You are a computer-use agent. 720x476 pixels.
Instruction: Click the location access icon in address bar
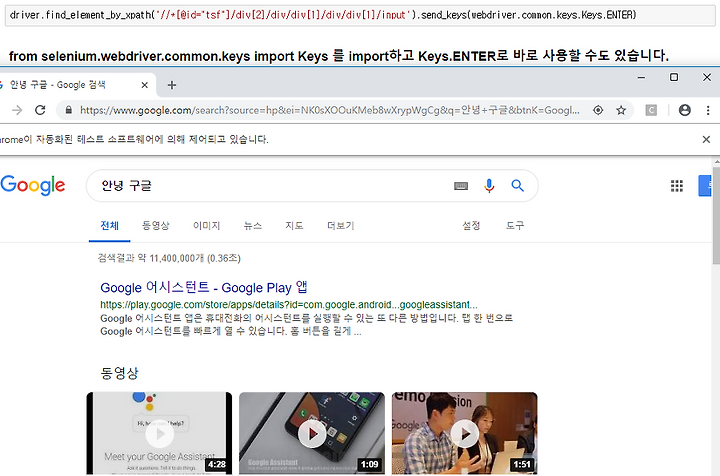coord(598,110)
